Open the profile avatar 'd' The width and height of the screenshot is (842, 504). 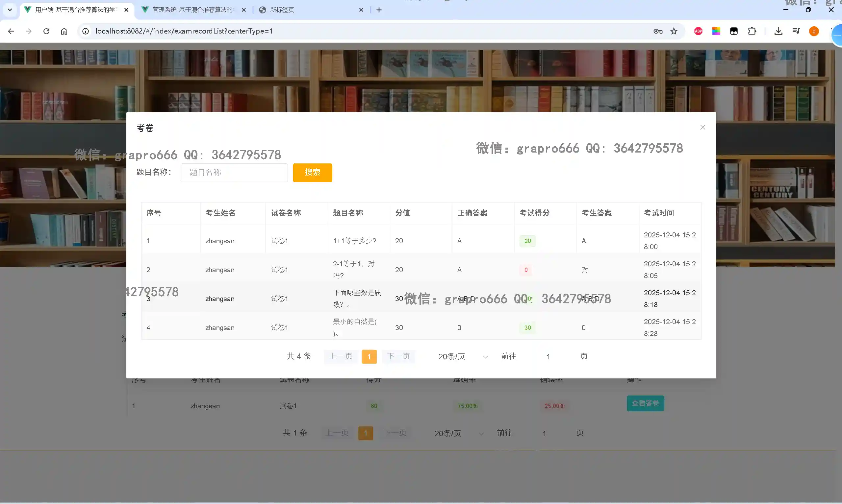click(813, 31)
